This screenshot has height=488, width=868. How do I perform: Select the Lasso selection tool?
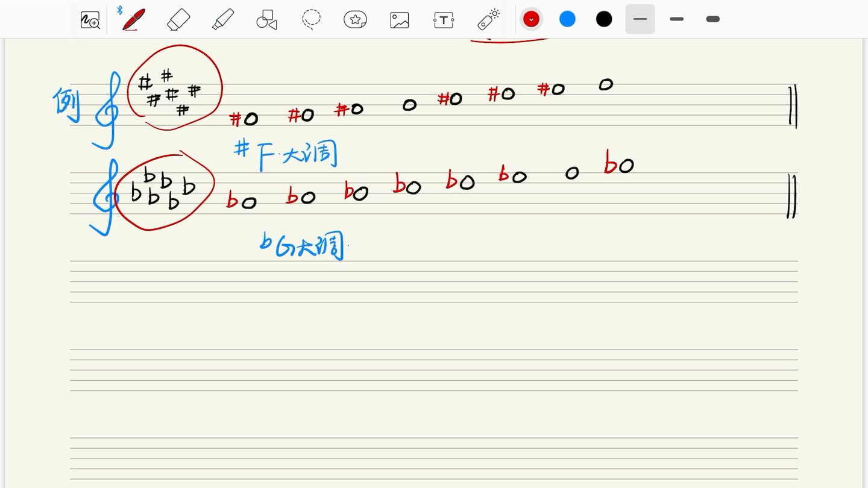[x=311, y=19]
